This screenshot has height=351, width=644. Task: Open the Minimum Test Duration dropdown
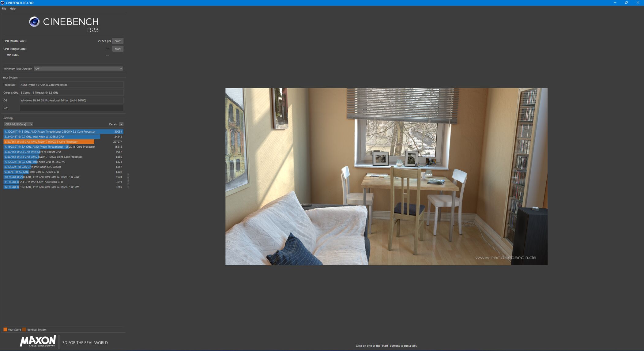tap(79, 69)
